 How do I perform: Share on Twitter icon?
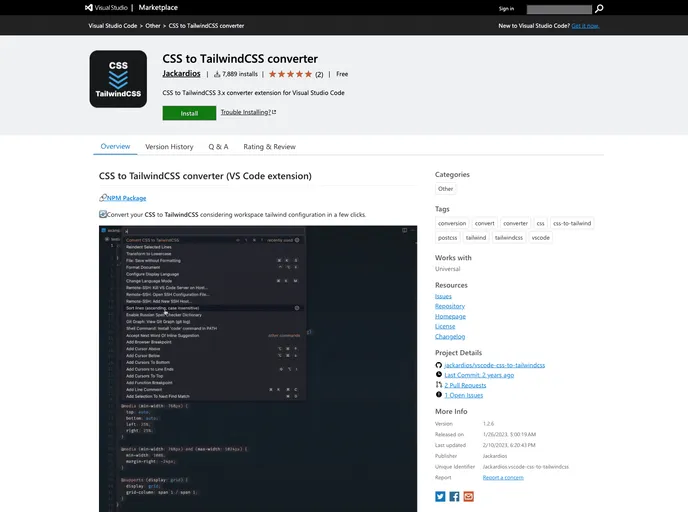click(x=440, y=496)
